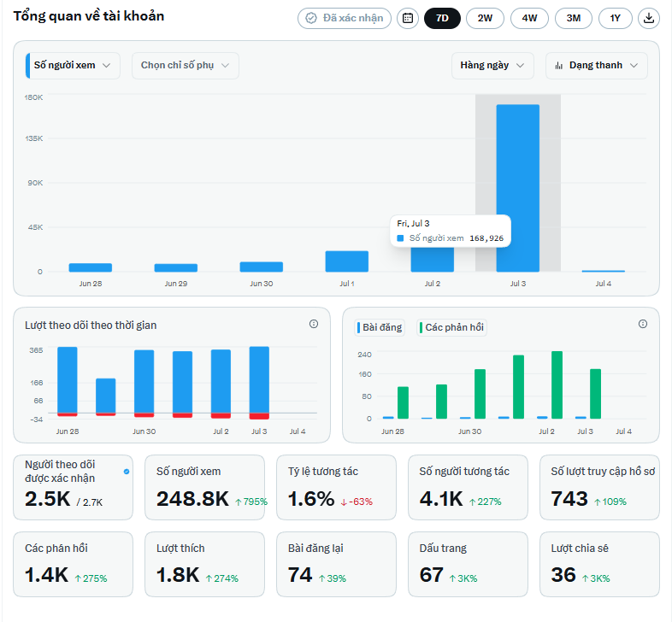This screenshot has width=672, height=622.
Task: Toggle the Bài đăng series in chart
Action: pos(380,328)
